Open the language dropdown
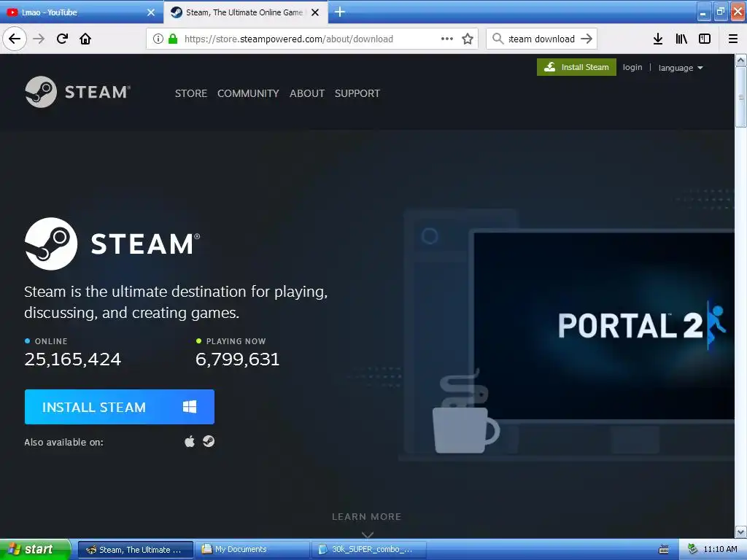 point(681,68)
